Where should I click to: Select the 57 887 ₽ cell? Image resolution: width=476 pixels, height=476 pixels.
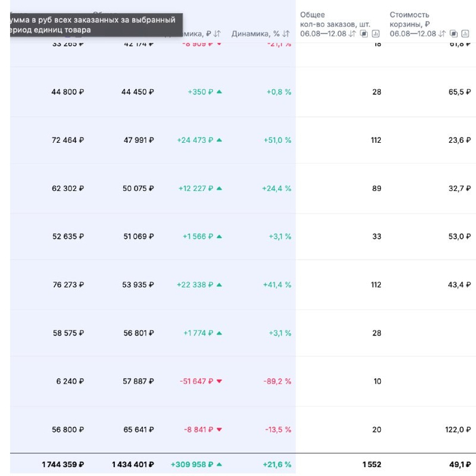pyautogui.click(x=138, y=381)
